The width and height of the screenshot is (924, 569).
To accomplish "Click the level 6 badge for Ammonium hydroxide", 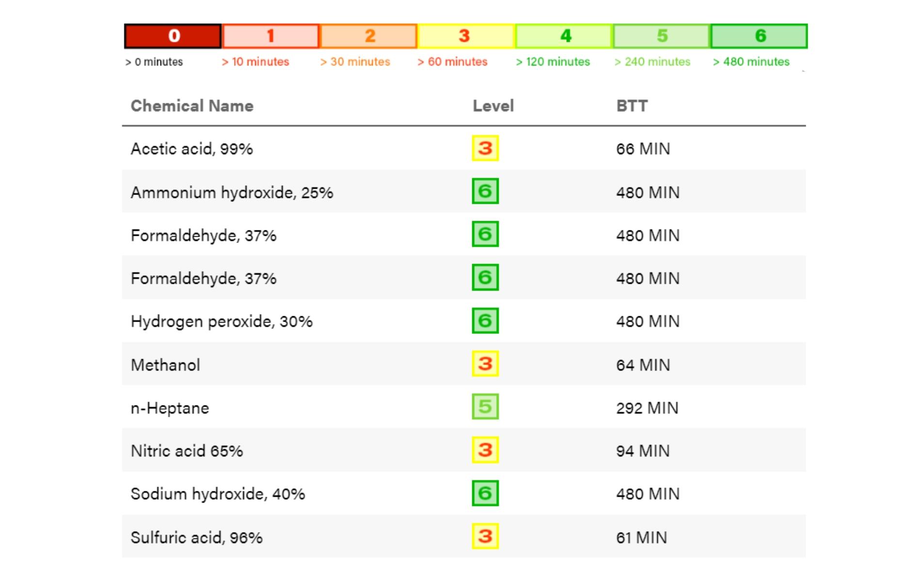I will 485,192.
